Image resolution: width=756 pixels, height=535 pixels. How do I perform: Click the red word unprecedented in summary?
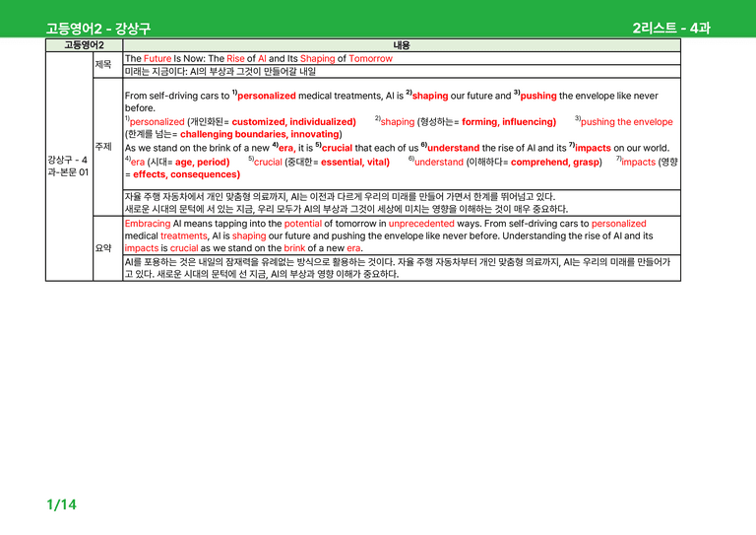pos(421,224)
